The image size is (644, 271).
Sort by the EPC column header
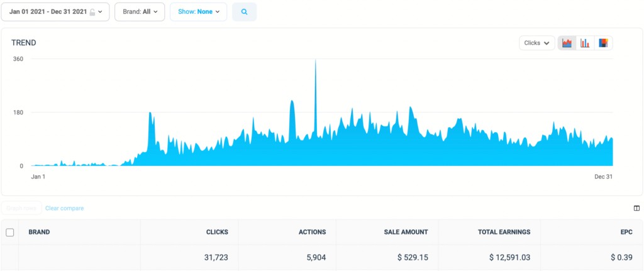click(x=627, y=232)
